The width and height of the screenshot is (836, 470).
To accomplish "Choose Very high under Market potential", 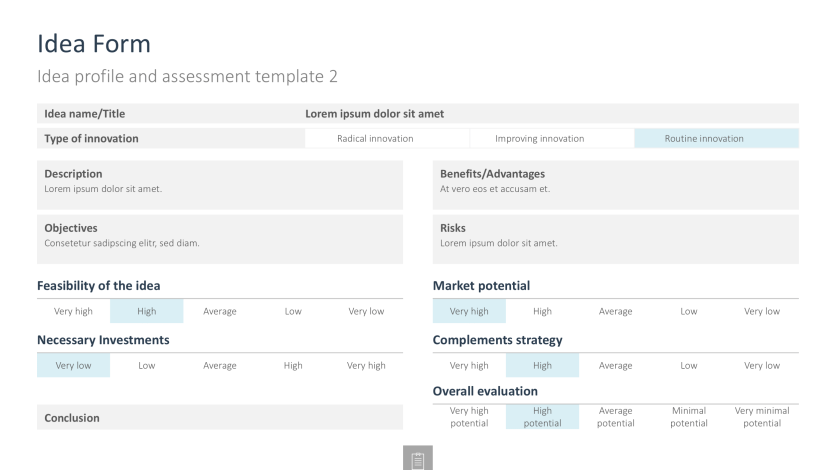I will pos(469,311).
